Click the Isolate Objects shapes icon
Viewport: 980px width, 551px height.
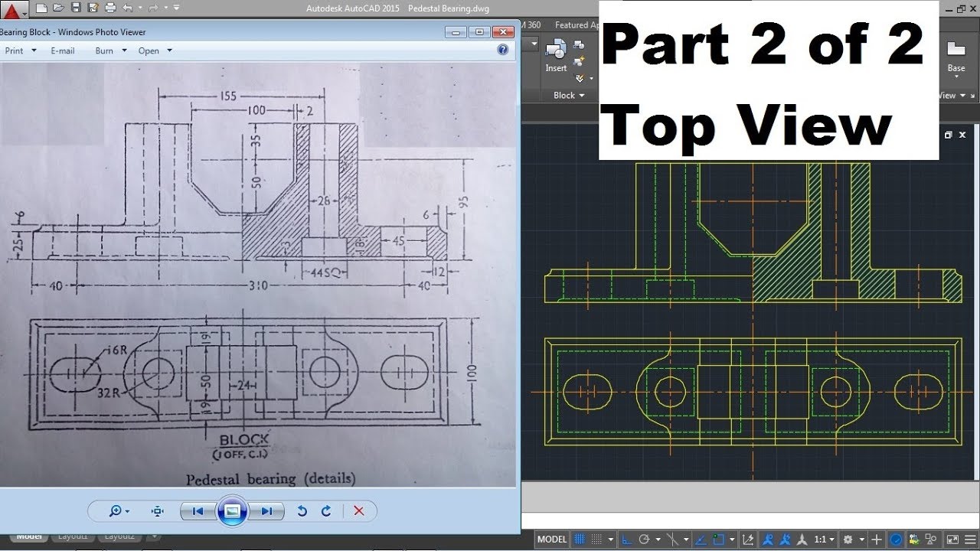(930, 540)
